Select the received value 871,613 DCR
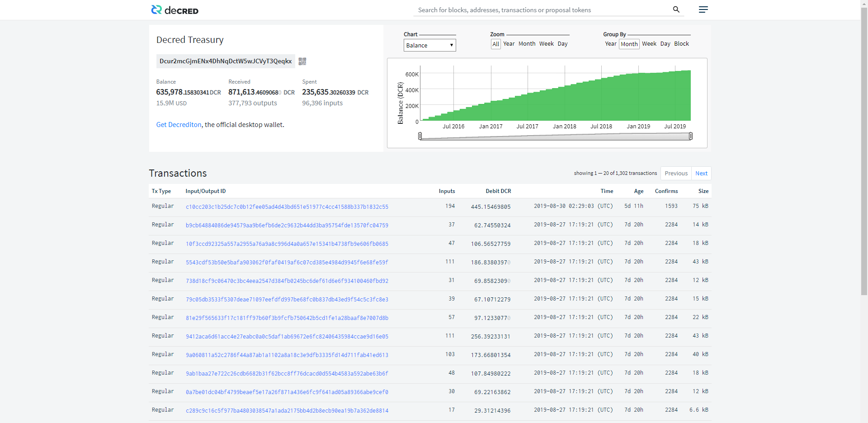Image resolution: width=868 pixels, height=423 pixels. tap(261, 92)
